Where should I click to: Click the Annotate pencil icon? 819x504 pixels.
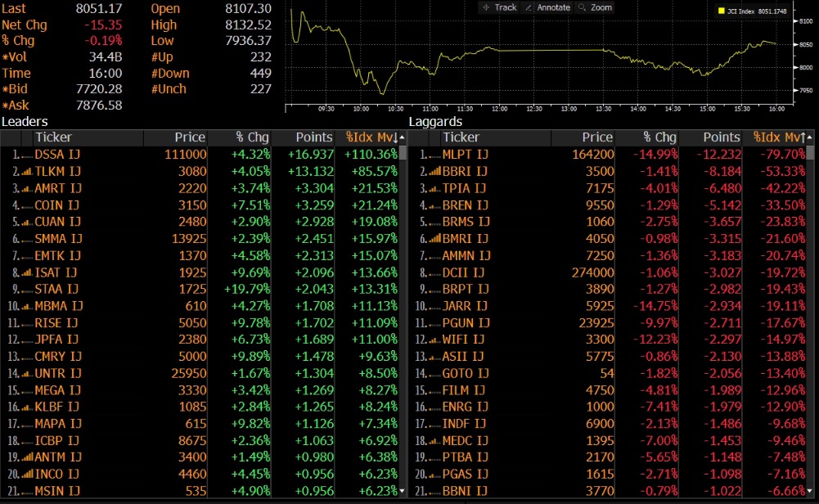pyautogui.click(x=529, y=7)
